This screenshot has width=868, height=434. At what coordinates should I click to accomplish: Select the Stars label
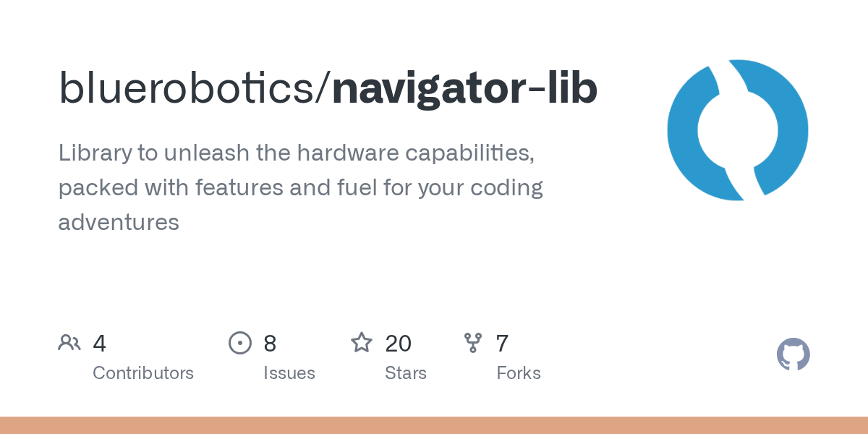click(x=406, y=373)
